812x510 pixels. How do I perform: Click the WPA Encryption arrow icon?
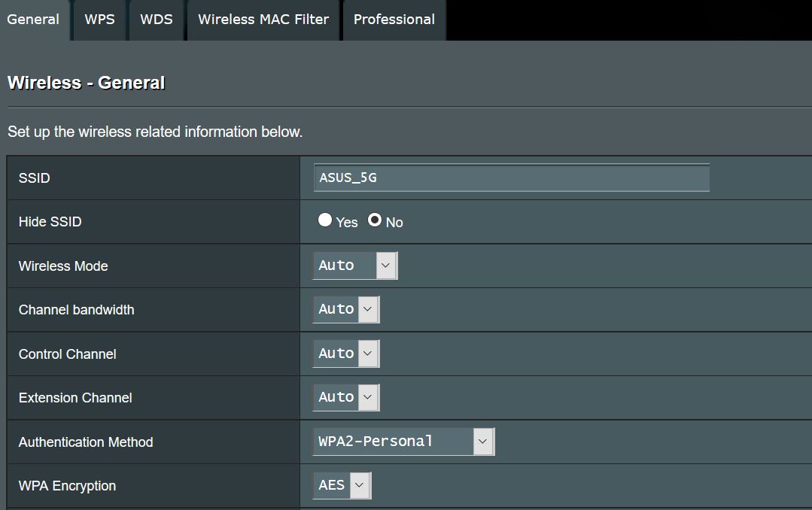click(360, 485)
